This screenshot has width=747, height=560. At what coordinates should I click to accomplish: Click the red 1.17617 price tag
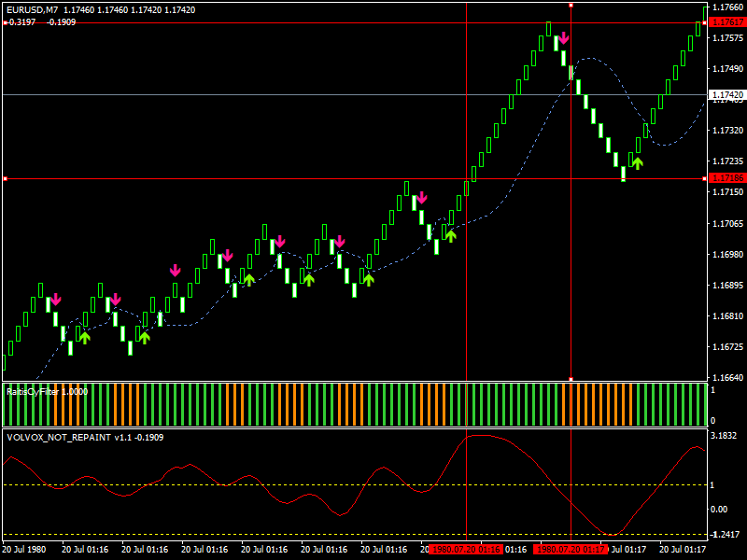[x=726, y=22]
